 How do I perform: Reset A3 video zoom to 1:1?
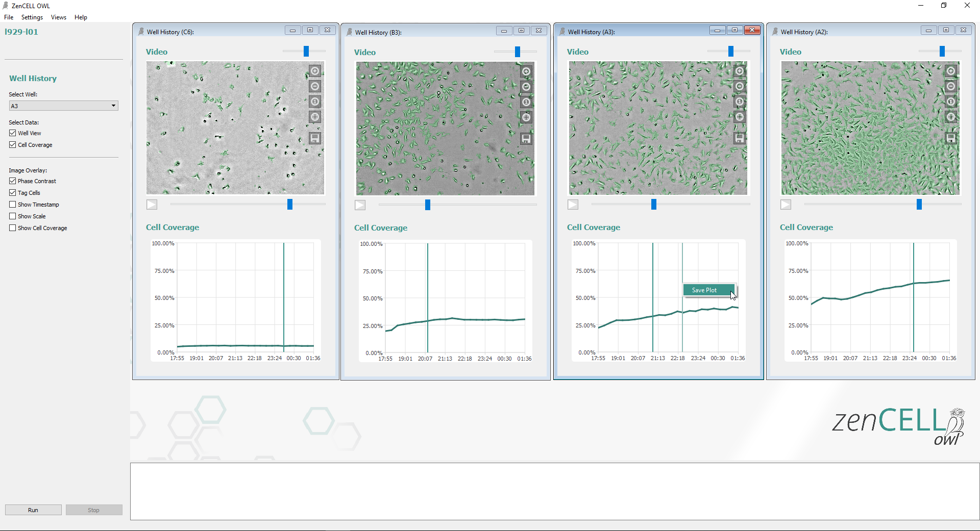pyautogui.click(x=739, y=102)
